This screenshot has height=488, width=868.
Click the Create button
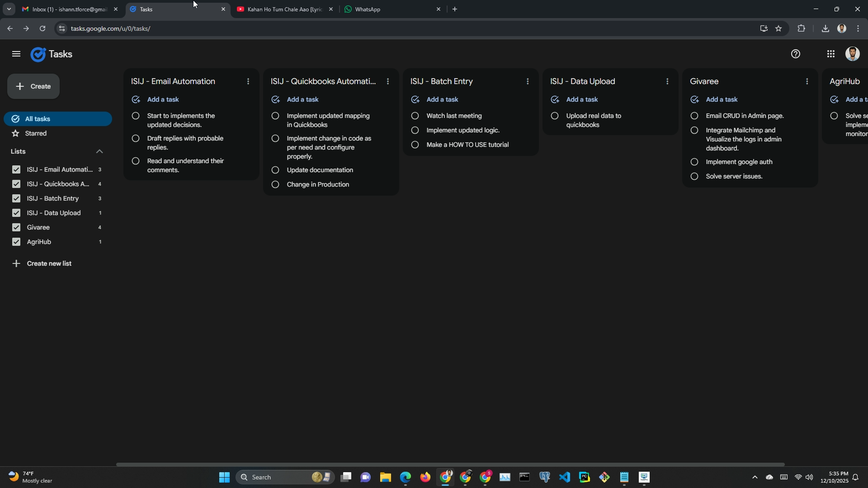33,86
